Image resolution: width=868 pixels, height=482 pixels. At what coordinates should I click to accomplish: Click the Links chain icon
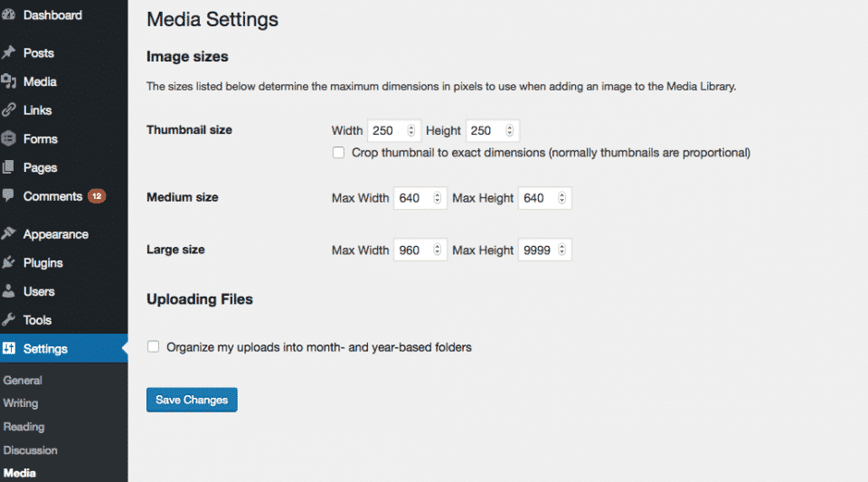(x=8, y=110)
